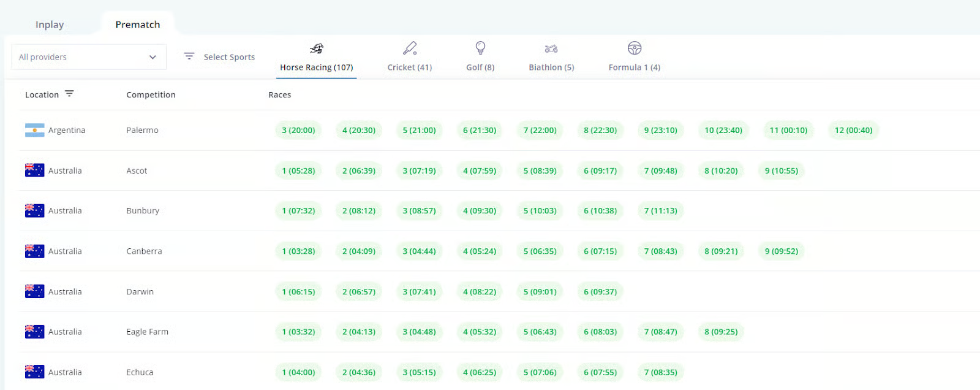The height and width of the screenshot is (390, 980).
Task: Open Bunbury race 7 at 11:13
Action: click(x=660, y=210)
